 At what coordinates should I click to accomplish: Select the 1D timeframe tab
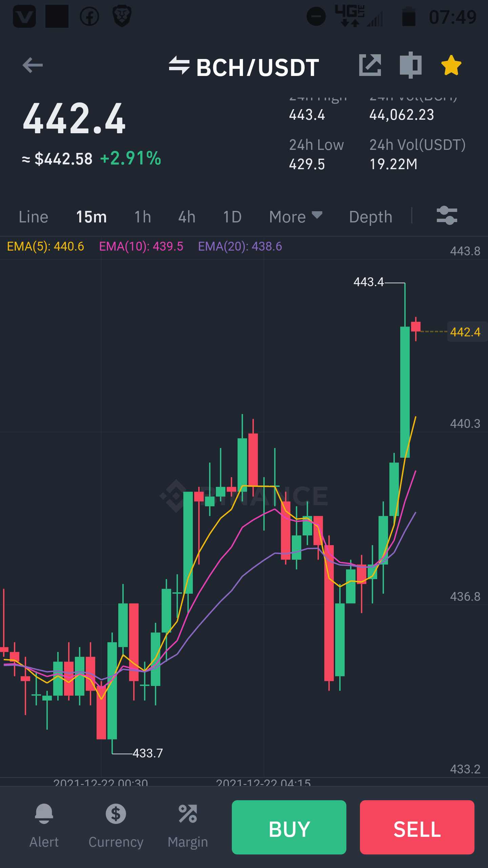click(x=232, y=217)
